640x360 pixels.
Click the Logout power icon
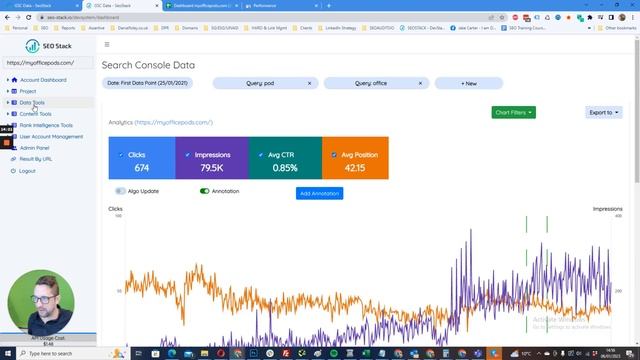point(13,171)
